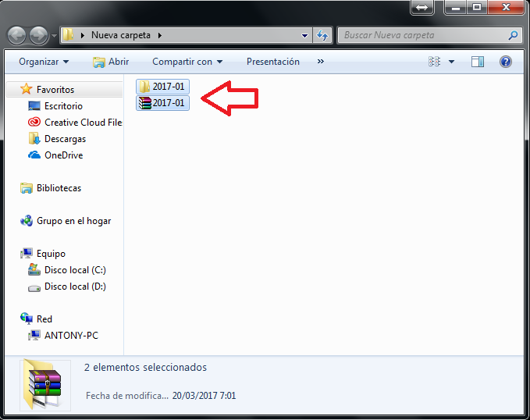Click the Red network icon
Screen dimensions: 530x420
[27, 319]
